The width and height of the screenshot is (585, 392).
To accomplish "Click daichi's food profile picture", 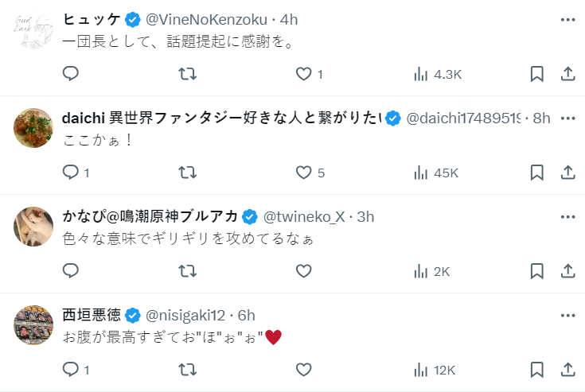I will point(34,127).
